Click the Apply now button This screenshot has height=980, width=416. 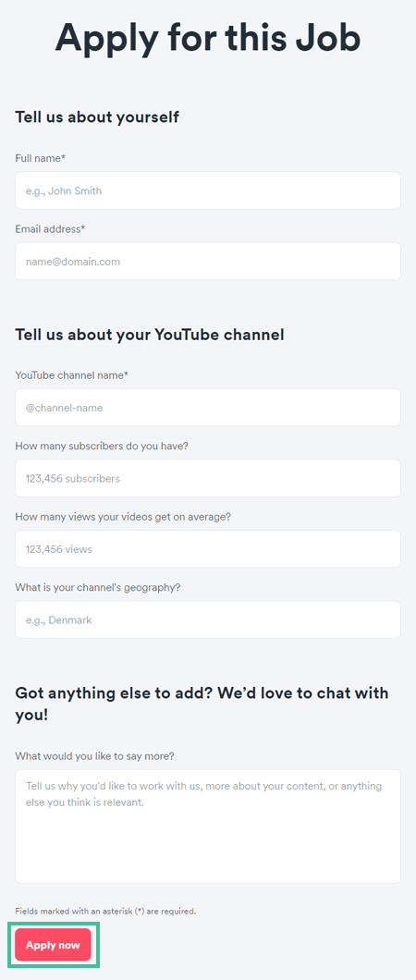pos(53,944)
